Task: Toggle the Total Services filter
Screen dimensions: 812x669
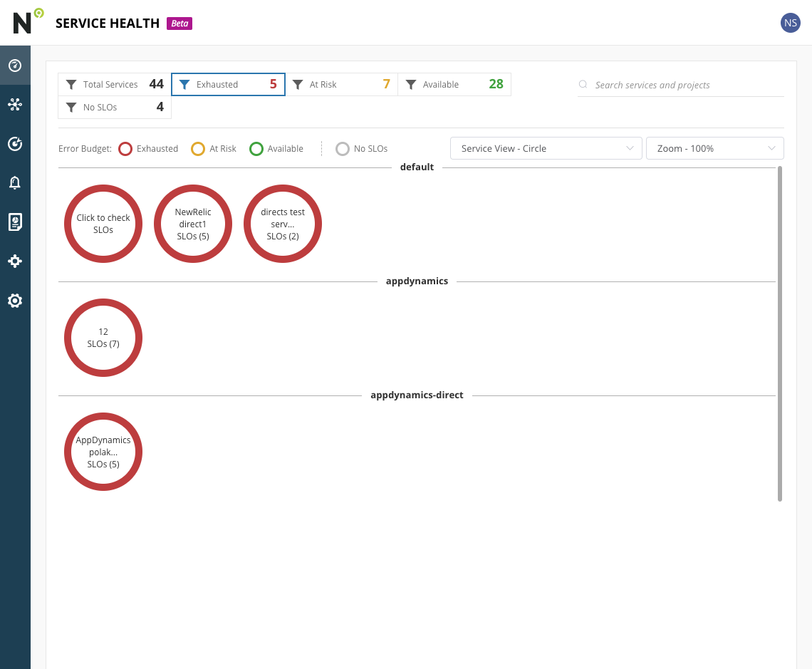Action: [115, 84]
